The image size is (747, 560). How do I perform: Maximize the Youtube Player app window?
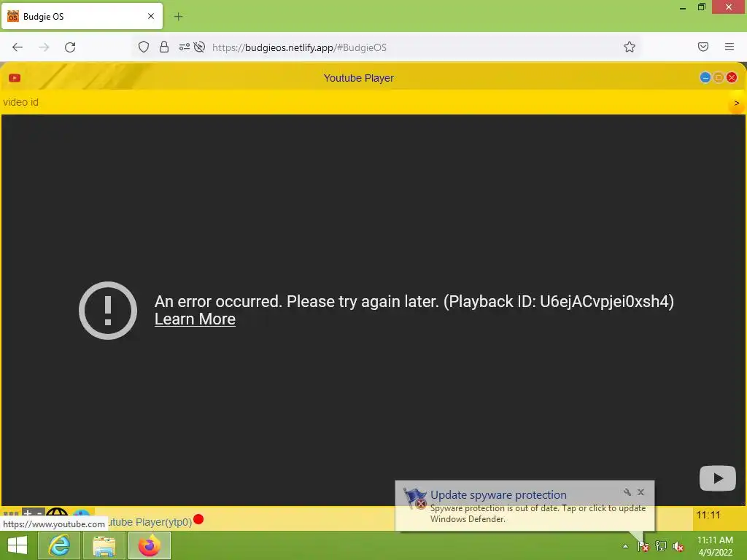(x=719, y=77)
